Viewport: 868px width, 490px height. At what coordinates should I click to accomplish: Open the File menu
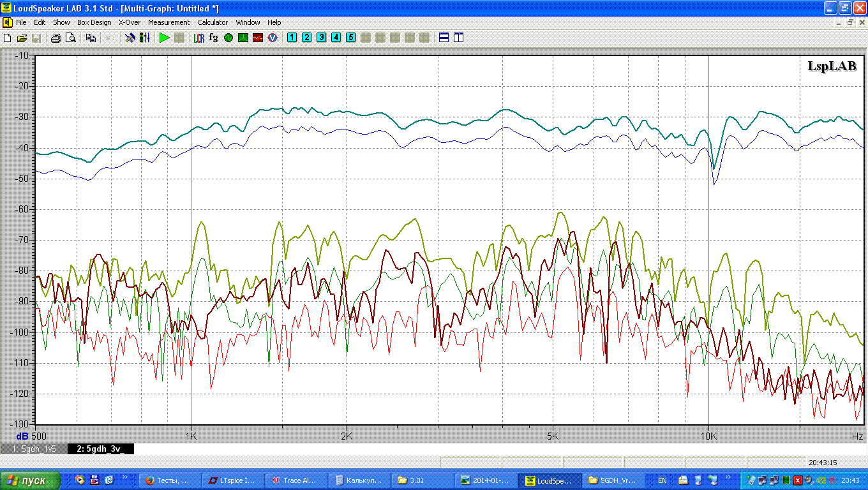(21, 22)
